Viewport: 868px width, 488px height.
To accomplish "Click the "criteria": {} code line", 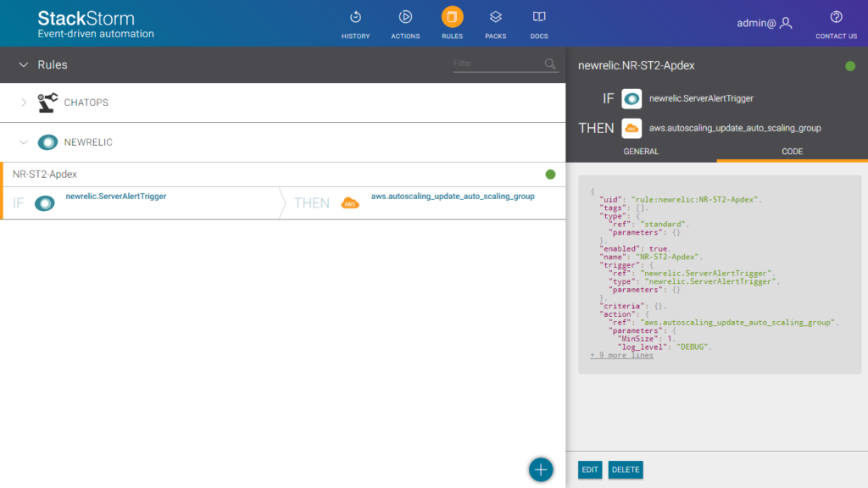I will click(x=633, y=306).
